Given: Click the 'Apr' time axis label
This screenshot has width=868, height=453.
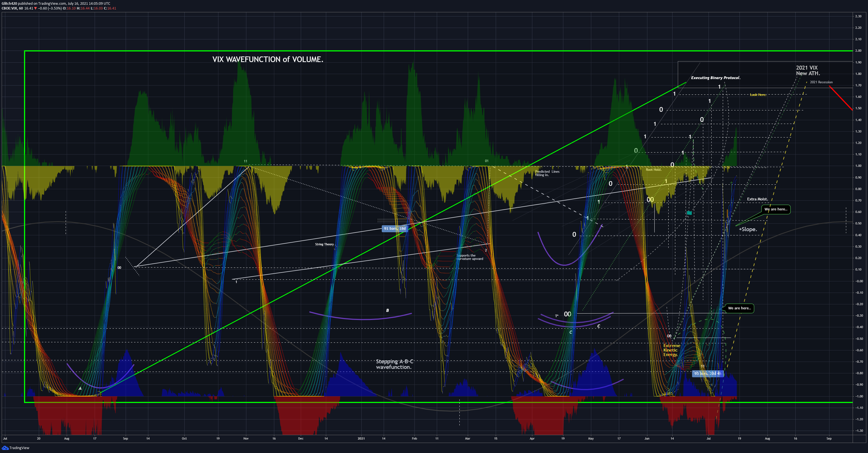Looking at the screenshot, I should coord(532,438).
